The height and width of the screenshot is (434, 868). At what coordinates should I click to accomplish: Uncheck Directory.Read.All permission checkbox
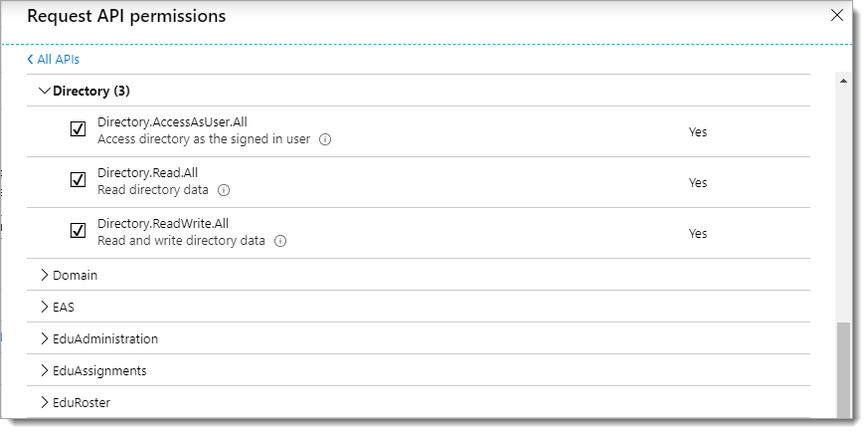78,180
